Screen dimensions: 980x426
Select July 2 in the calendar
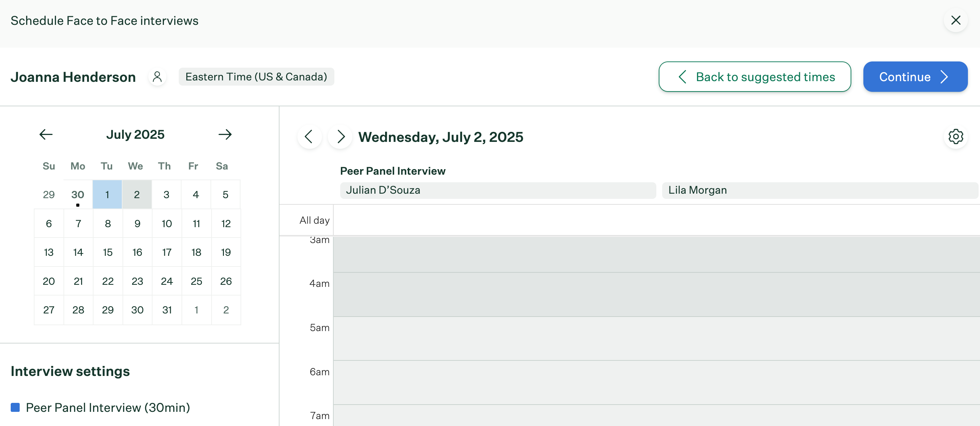pos(137,195)
